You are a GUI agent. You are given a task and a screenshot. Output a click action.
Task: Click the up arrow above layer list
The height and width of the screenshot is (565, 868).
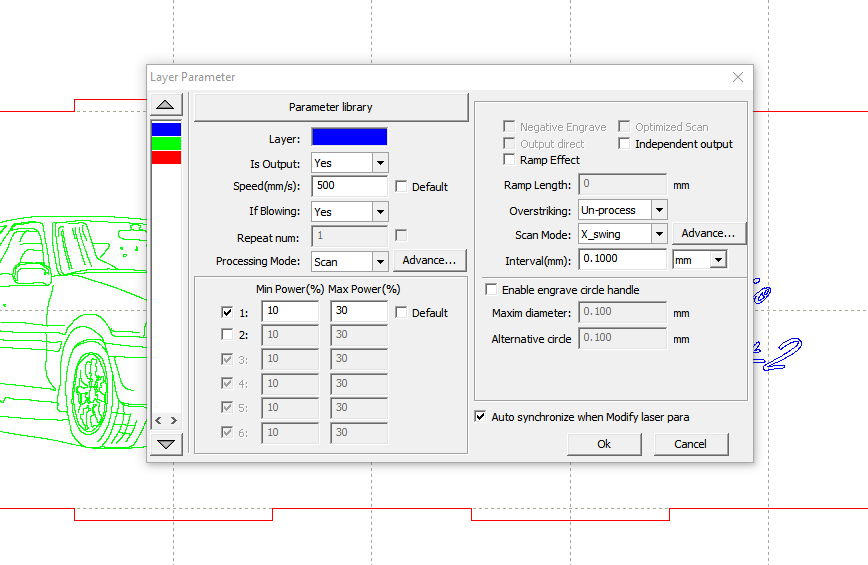[166, 104]
